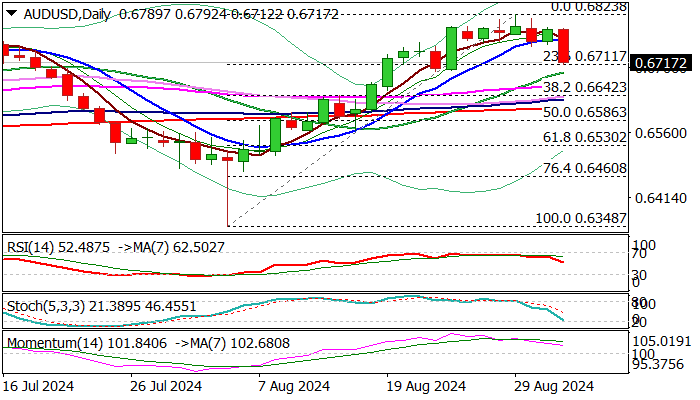Image resolution: width=700 pixels, height=400 pixels.
Task: Click the 50.0 0.65863 Fibonacci level
Action: point(585,112)
